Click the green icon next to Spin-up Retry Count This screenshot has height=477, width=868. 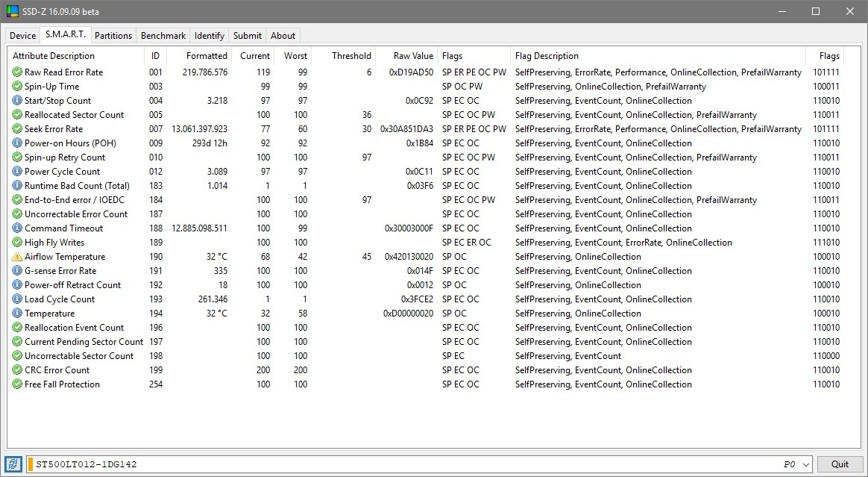tap(16, 158)
